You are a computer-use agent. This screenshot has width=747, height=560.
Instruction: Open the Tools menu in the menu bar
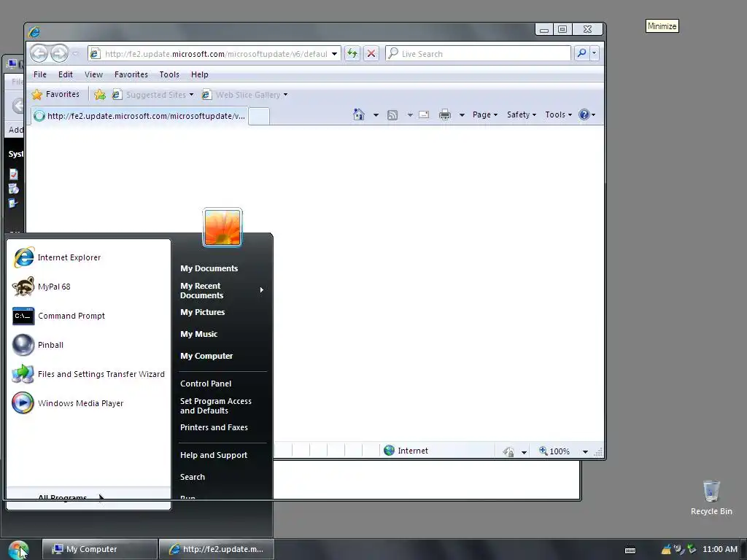pyautogui.click(x=169, y=75)
